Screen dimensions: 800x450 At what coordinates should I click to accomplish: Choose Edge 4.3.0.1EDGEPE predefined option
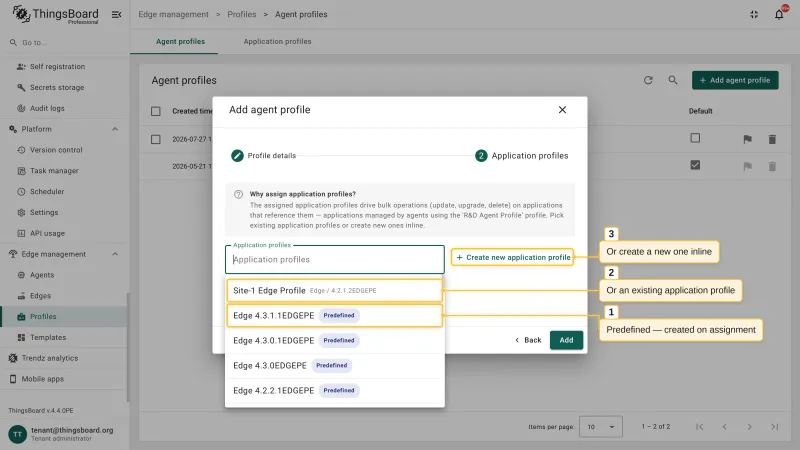pos(335,340)
